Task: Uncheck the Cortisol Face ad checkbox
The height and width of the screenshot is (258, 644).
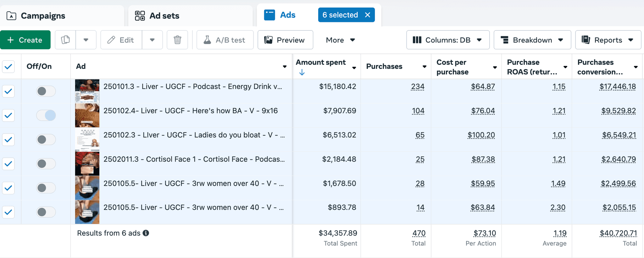Action: click(x=8, y=164)
